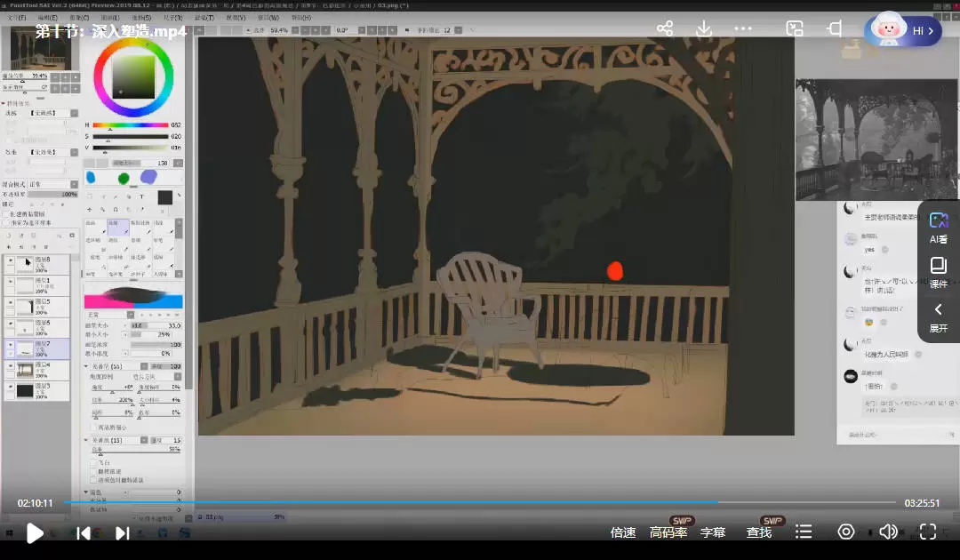Image resolution: width=960 pixels, height=560 pixels.
Task: Click the grayscale reference image thumbnail
Action: tap(877, 139)
